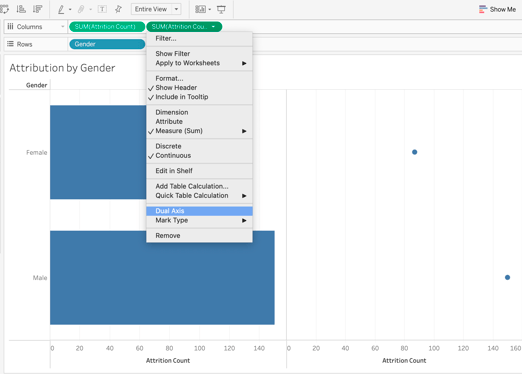Click left Attrition Count axis title

point(168,361)
